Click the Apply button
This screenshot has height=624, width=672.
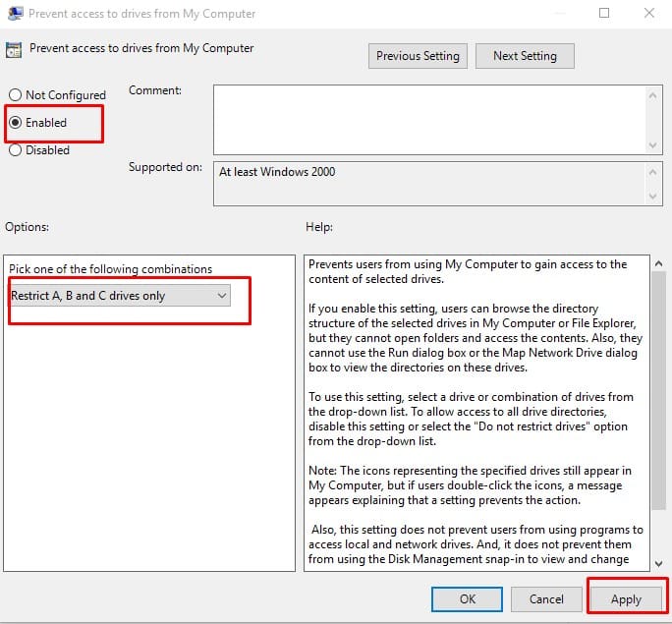[x=626, y=598]
